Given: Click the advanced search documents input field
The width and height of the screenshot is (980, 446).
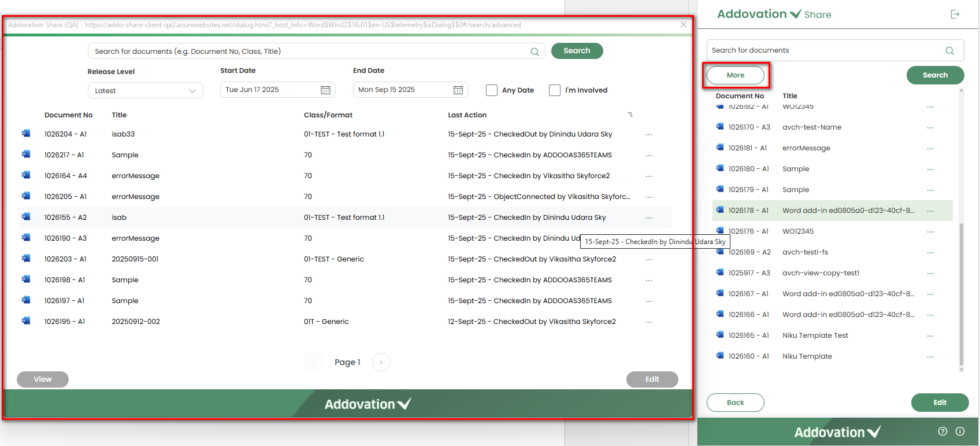Looking at the screenshot, I should [x=309, y=51].
